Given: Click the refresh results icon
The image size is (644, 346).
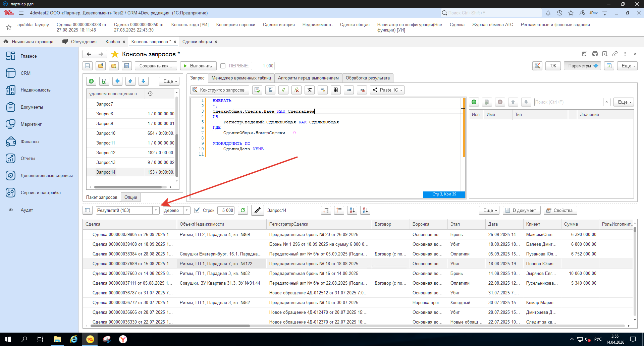Looking at the screenshot, I should point(243,211).
